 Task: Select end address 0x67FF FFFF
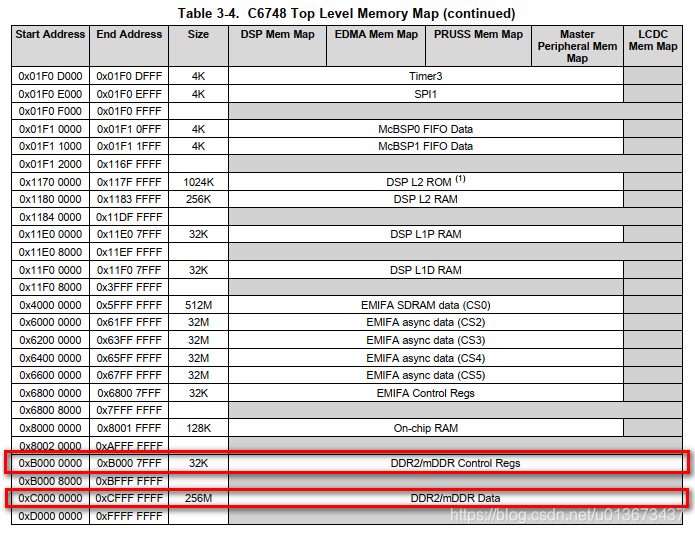(129, 375)
